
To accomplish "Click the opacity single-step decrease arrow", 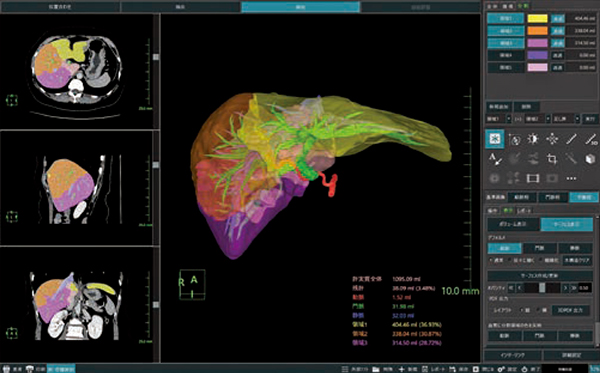I will coord(520,288).
